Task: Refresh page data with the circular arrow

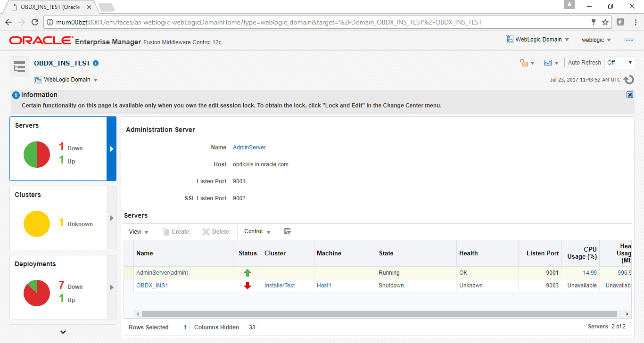Action: click(x=628, y=80)
